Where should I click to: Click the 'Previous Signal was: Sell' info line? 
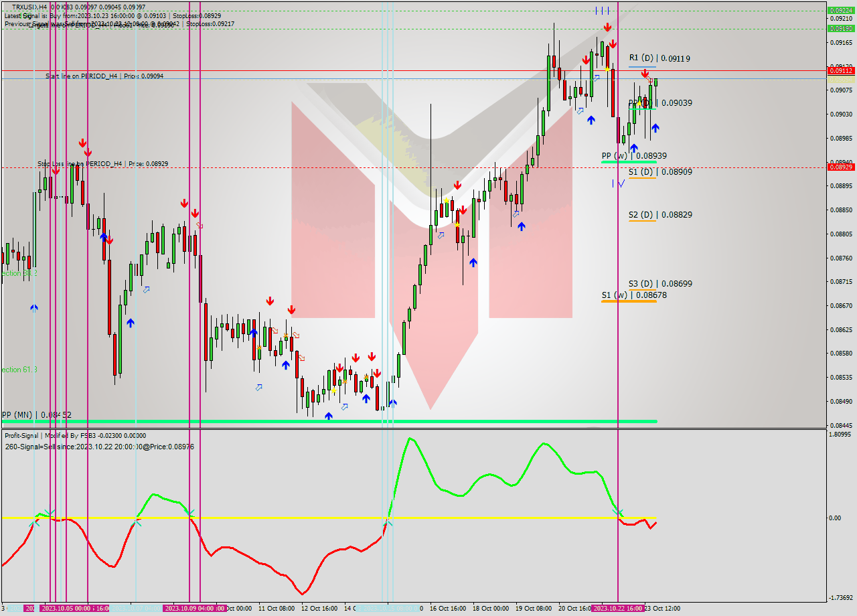pos(120,23)
